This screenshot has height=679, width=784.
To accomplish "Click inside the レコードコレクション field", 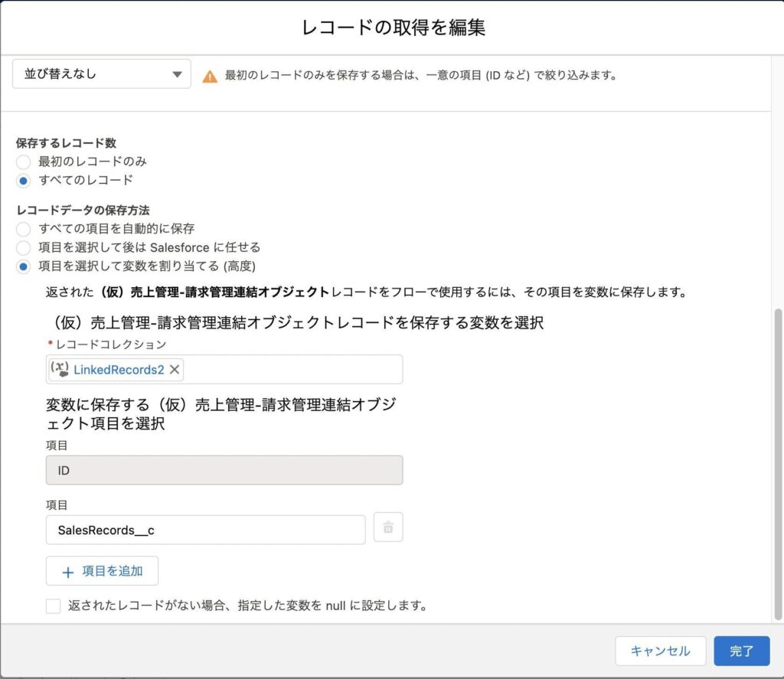I will coord(291,370).
